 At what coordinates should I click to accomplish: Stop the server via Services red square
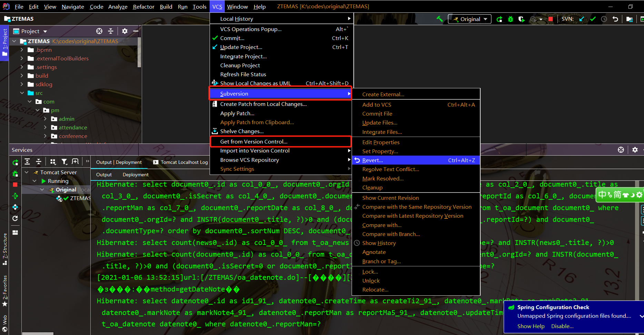point(15,185)
